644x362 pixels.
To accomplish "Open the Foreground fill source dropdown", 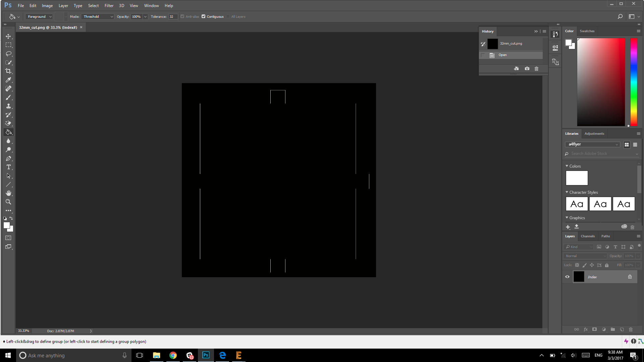I will [40, 16].
